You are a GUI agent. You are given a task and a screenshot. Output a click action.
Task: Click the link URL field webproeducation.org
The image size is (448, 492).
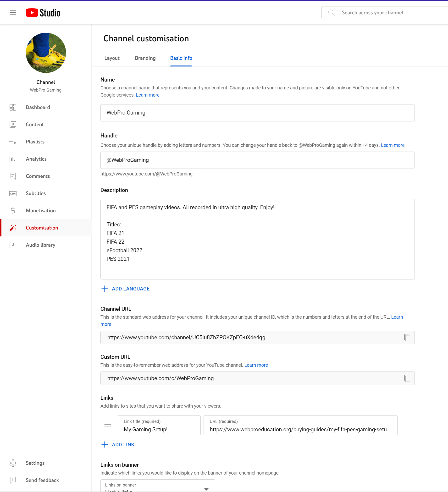coord(300,425)
